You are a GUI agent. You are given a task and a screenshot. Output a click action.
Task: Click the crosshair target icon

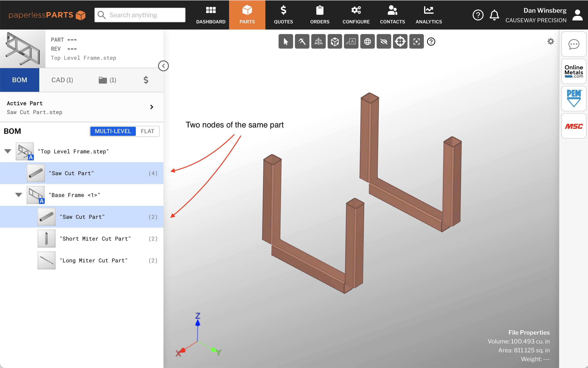click(400, 42)
